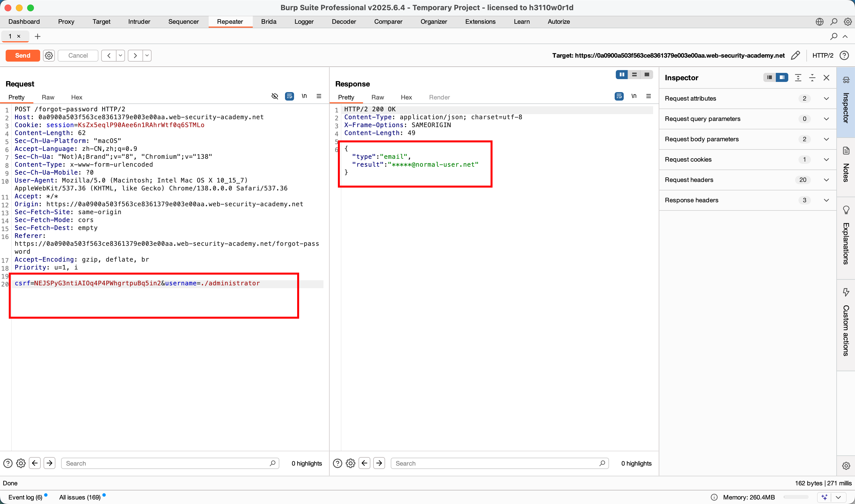Open Repeater request settings gear icon
Viewport: 855px width, 504px height.
[49, 55]
